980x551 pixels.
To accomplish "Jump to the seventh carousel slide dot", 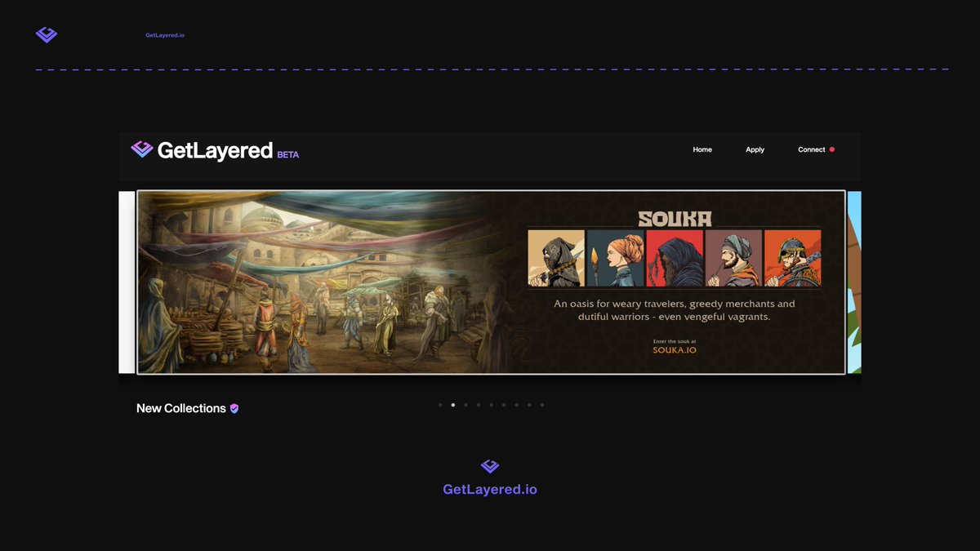I will (516, 405).
